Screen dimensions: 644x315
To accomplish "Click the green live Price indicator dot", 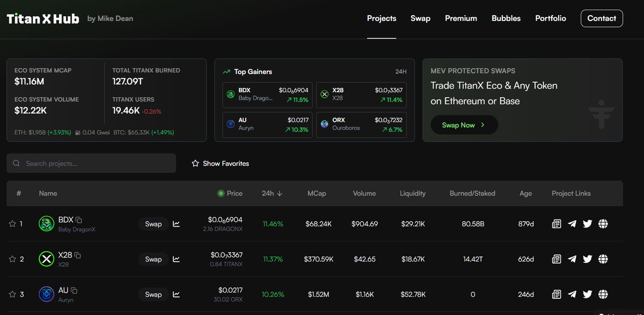I will pos(221,193).
